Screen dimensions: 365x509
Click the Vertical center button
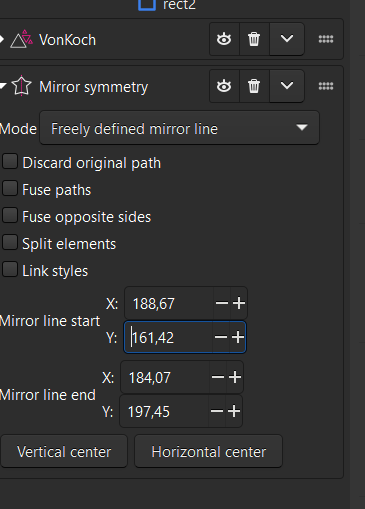click(64, 452)
